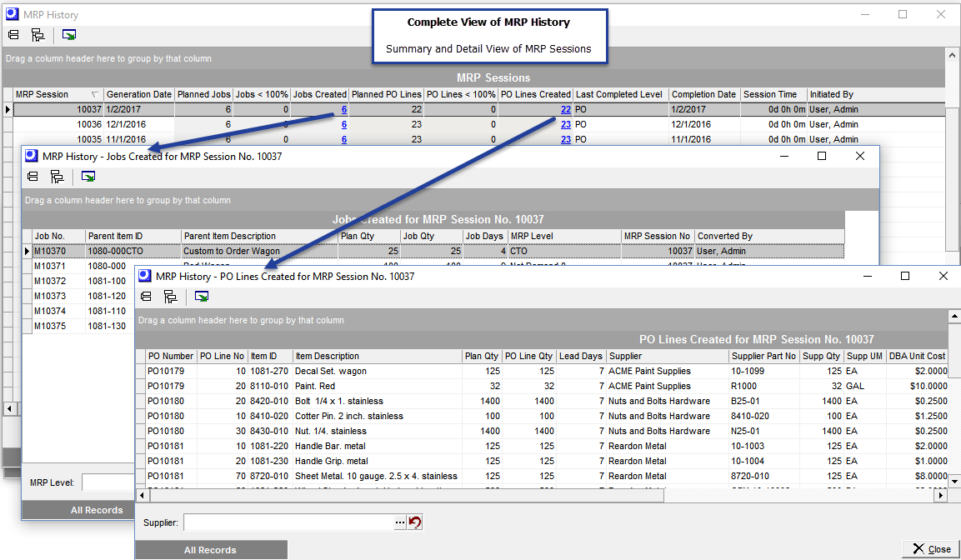Click the green export icon in MRP History toolbar

[68, 34]
